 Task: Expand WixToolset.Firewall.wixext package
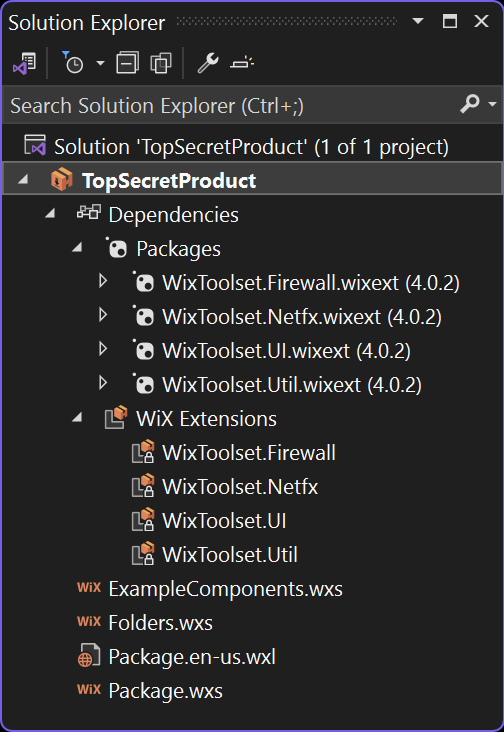click(x=103, y=281)
